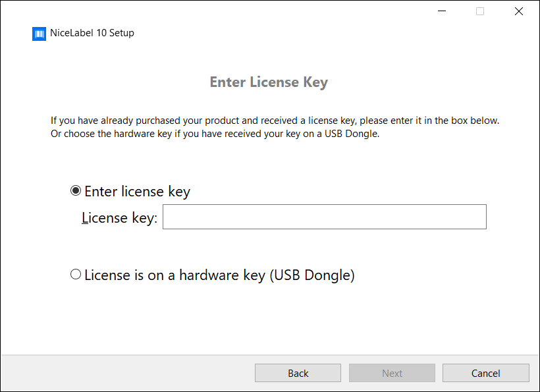Select the 'Enter license key' radio button
Image resolution: width=540 pixels, height=392 pixels.
[76, 190]
